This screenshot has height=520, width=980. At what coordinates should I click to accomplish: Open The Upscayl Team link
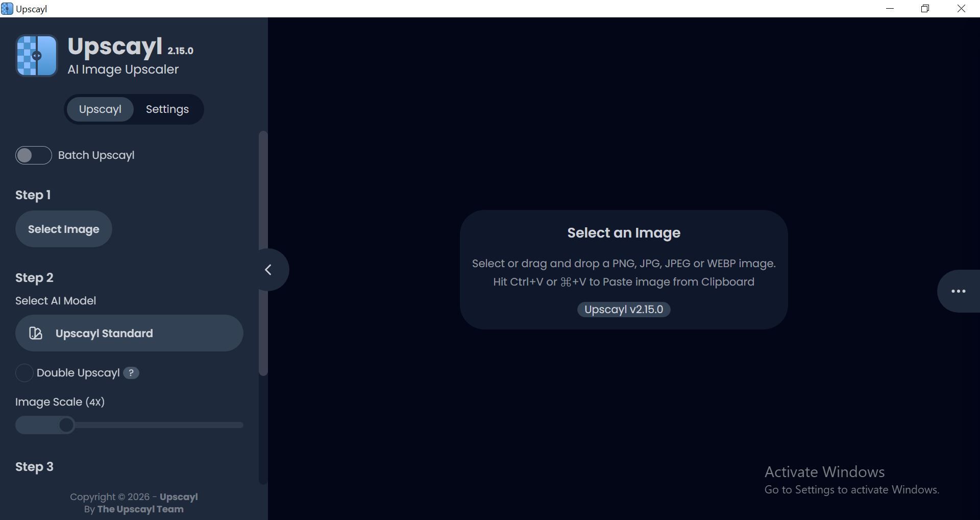[x=140, y=509]
